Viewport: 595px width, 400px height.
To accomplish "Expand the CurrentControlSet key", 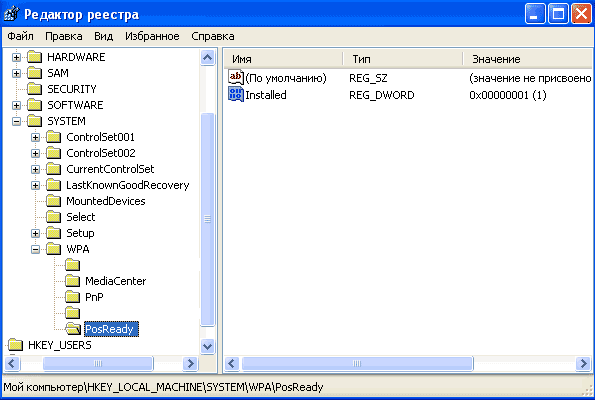I will tap(35, 169).
